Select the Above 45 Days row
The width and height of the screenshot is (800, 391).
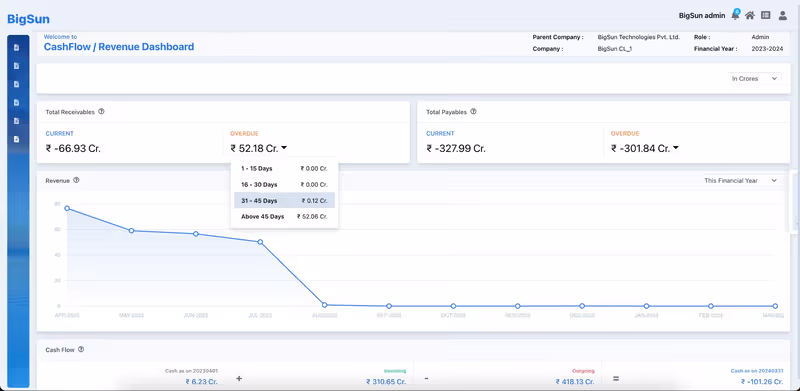(x=284, y=216)
